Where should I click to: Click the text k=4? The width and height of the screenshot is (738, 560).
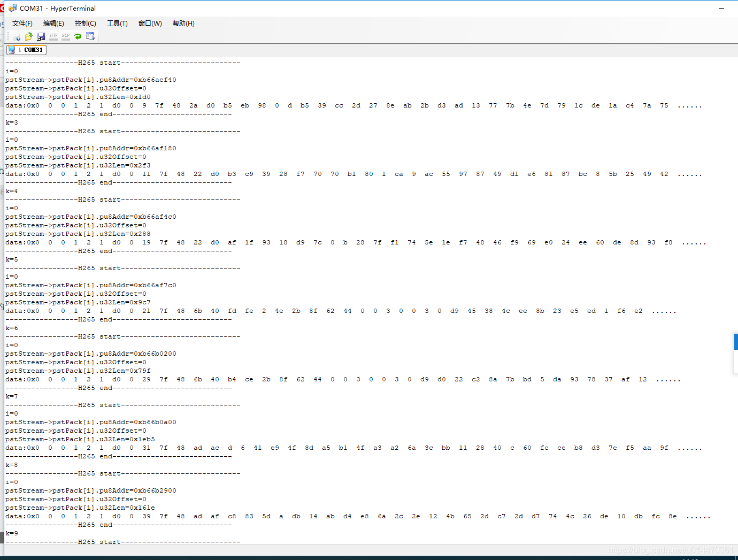point(12,191)
